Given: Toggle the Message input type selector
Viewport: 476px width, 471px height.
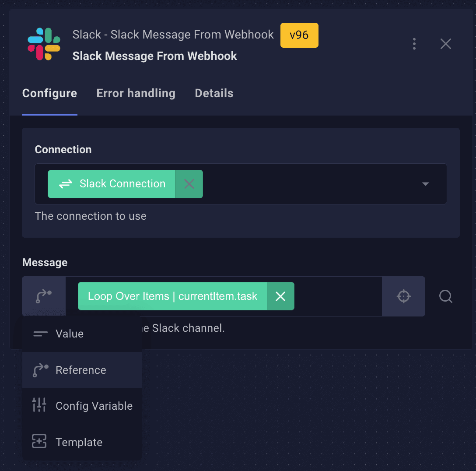Looking at the screenshot, I should tap(44, 296).
